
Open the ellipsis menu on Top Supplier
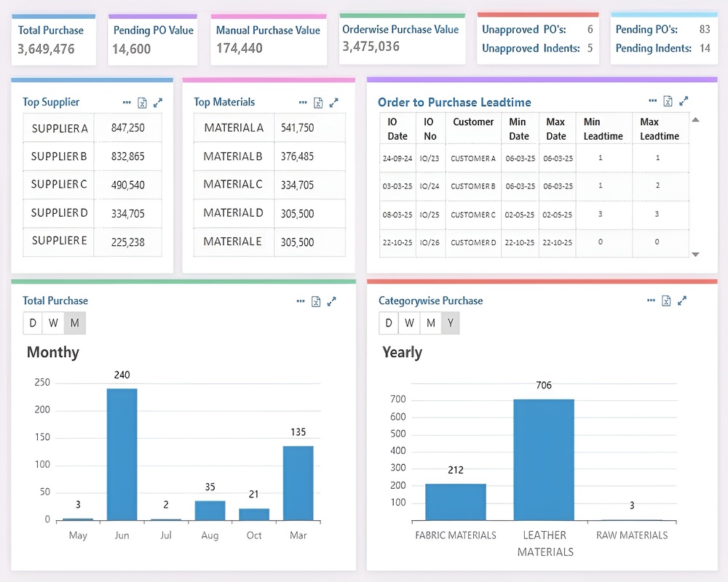click(127, 102)
